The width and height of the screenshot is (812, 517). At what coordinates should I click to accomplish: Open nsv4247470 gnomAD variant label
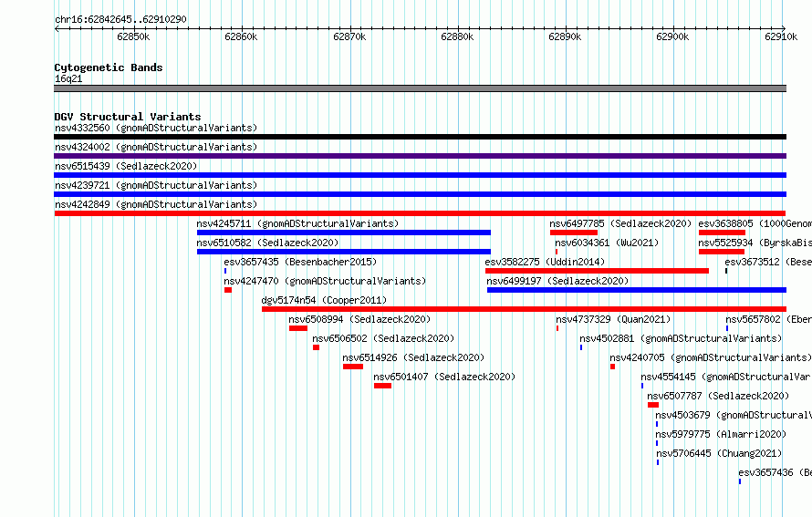(325, 281)
